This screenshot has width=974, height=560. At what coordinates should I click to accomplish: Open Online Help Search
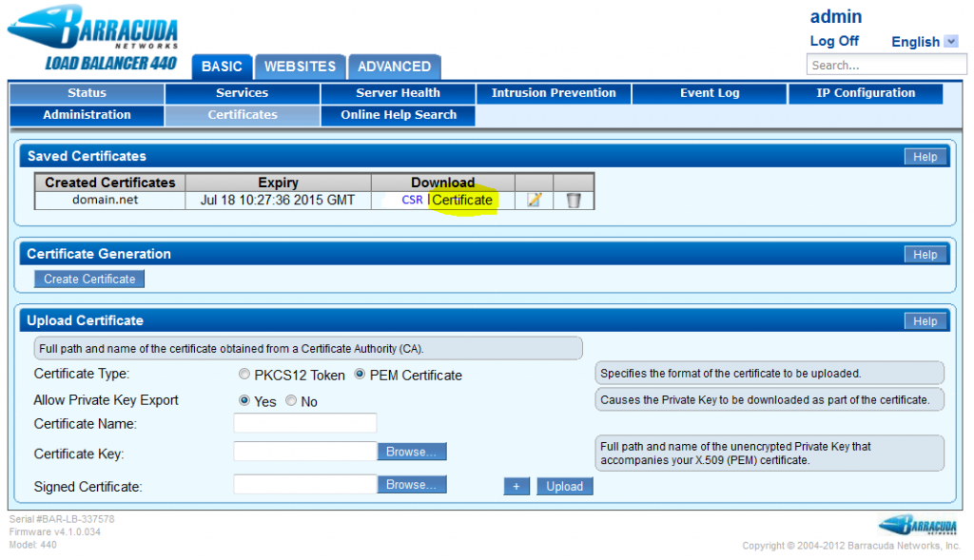pyautogui.click(x=399, y=115)
